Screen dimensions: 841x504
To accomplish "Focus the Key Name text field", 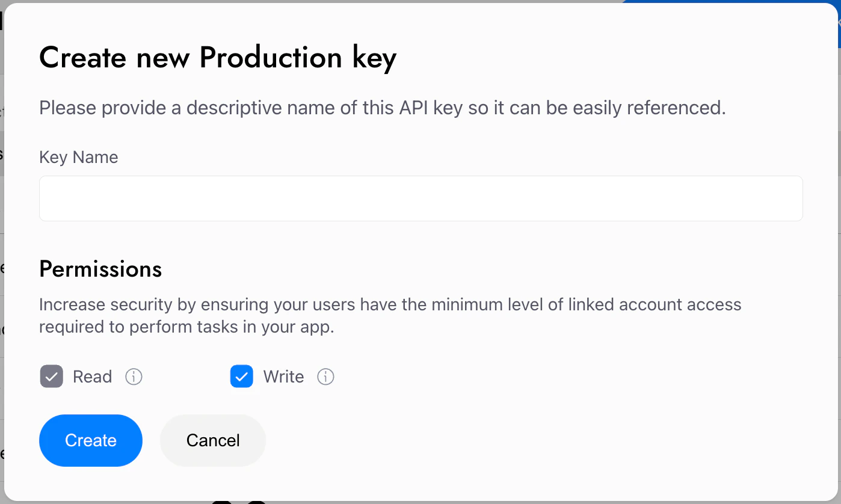I will (x=420, y=198).
